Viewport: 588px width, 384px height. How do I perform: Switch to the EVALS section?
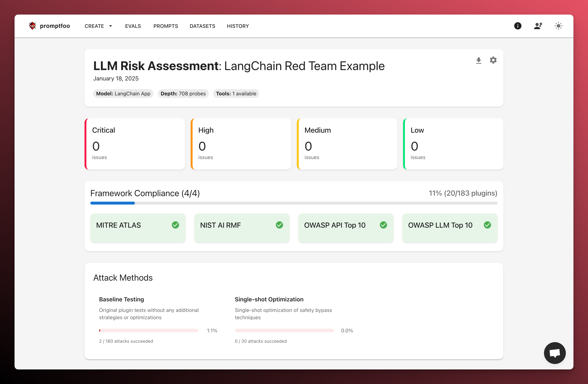[x=133, y=26]
